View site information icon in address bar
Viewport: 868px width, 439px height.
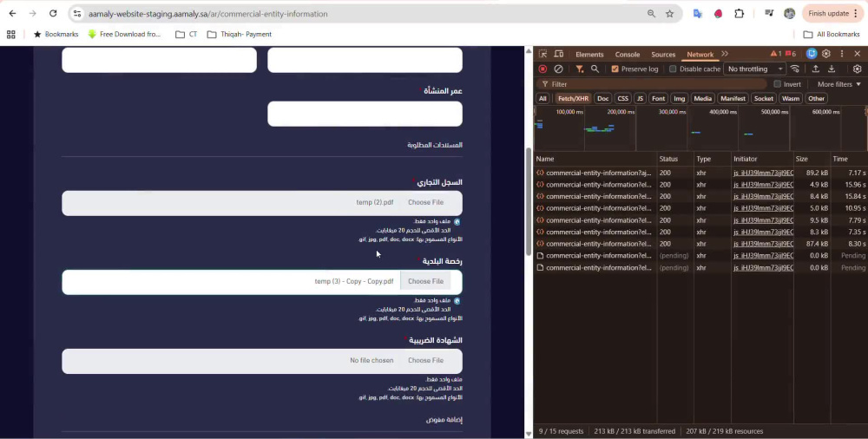coord(77,14)
